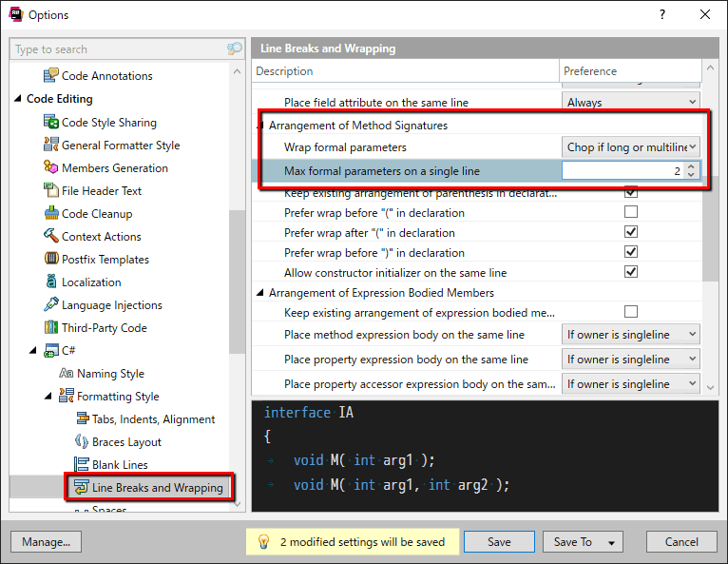Click the File Header Text icon
Screen dimensions: 728x564
pos(50,190)
